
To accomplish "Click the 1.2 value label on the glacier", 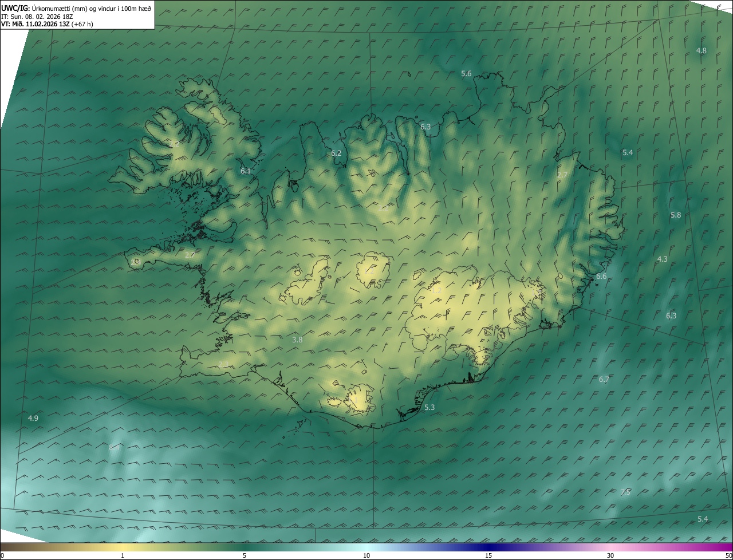I will tap(436, 291).
